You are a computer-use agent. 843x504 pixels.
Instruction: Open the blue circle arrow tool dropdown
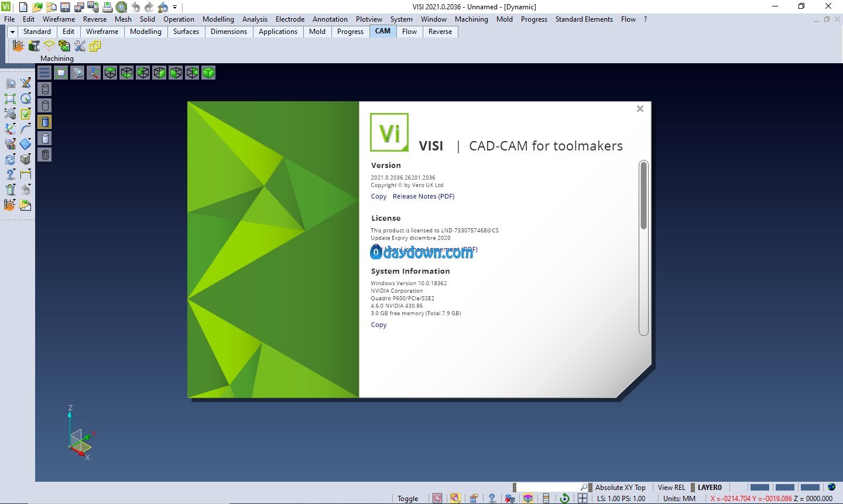tap(26, 98)
